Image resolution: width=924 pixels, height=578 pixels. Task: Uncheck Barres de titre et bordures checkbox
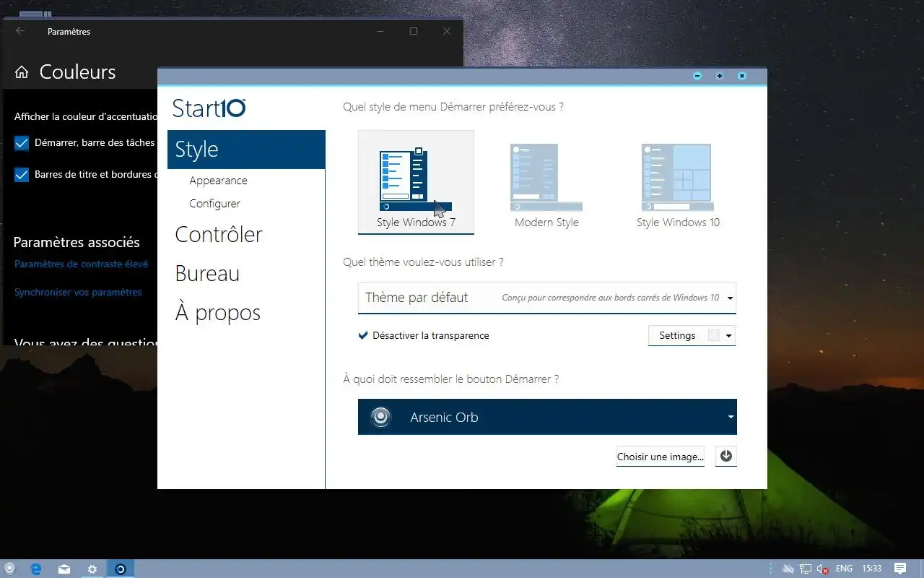click(x=22, y=175)
